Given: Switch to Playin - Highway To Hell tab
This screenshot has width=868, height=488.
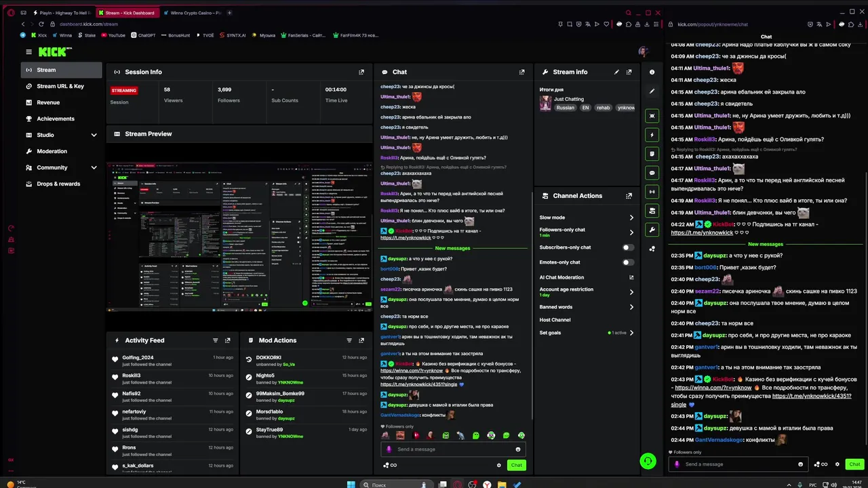Looking at the screenshot, I should pyautogui.click(x=61, y=12).
